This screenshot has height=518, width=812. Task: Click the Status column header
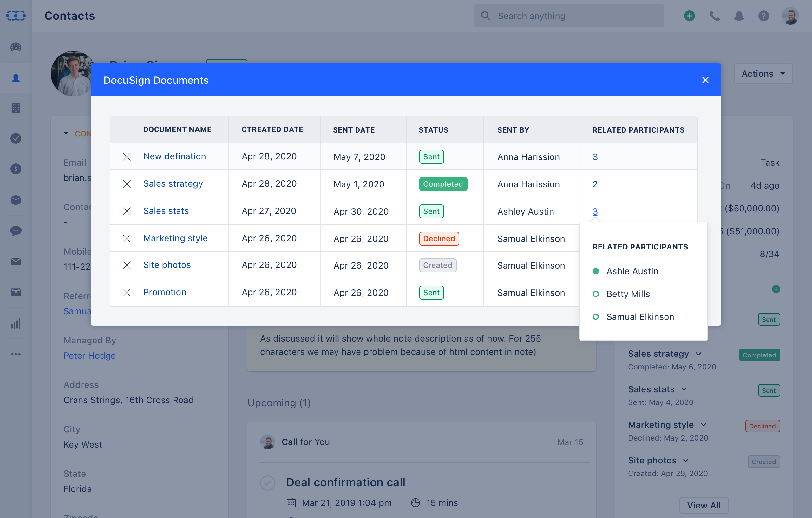433,130
